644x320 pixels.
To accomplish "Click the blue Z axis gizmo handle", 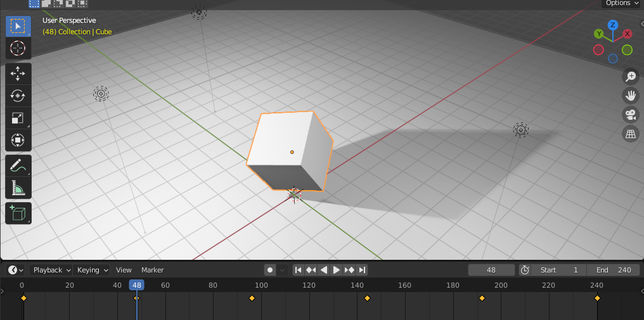I will click(613, 25).
